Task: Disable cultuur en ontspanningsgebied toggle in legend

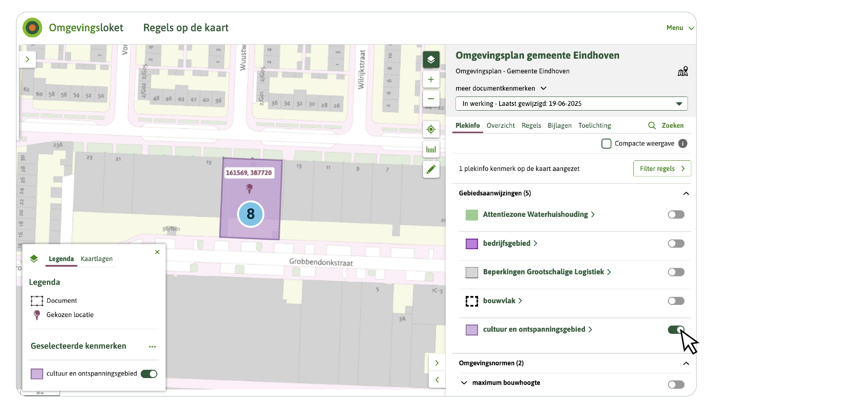Action: pyautogui.click(x=149, y=374)
